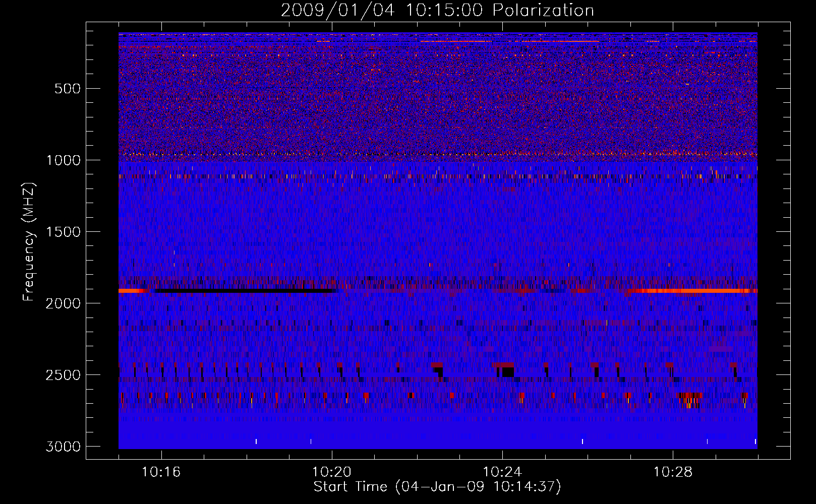Click the 10:24 time tick label
Screen dimensions: 816x504
point(502,472)
